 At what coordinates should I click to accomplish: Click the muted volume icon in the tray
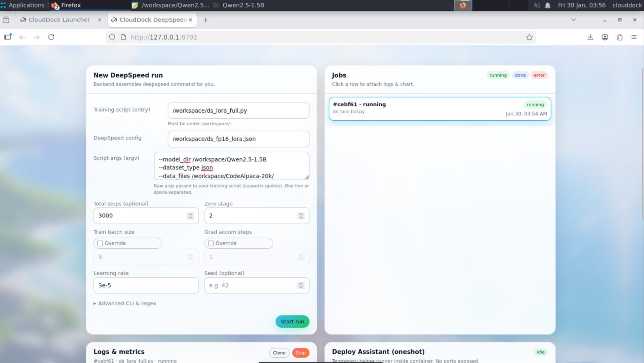point(537,5)
